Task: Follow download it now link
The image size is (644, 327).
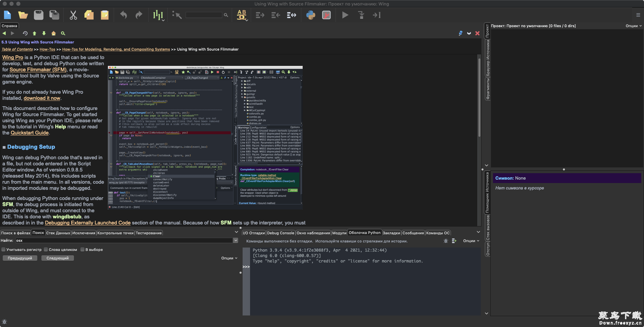Action: 42,98
